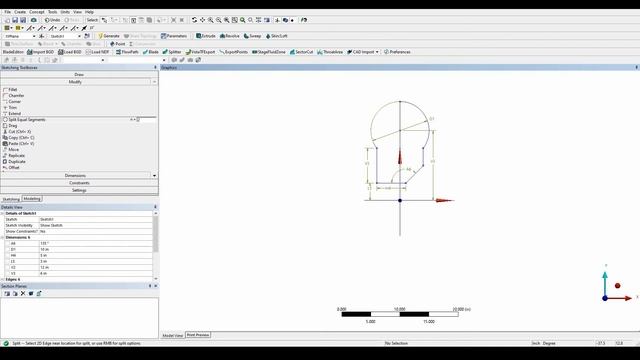Open the Create menu
The image size is (640, 360).
click(x=20, y=12)
